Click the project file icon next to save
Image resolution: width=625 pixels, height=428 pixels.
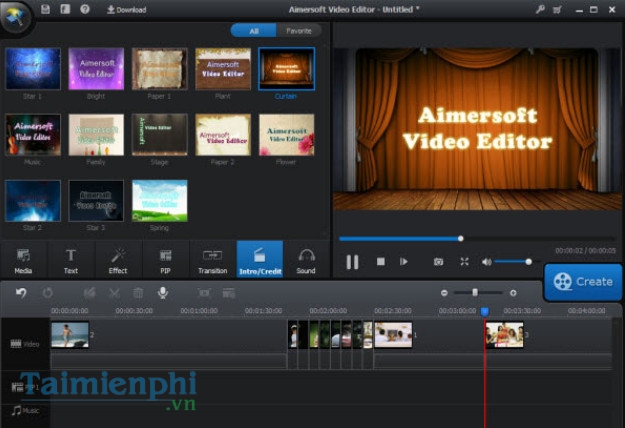click(65, 9)
